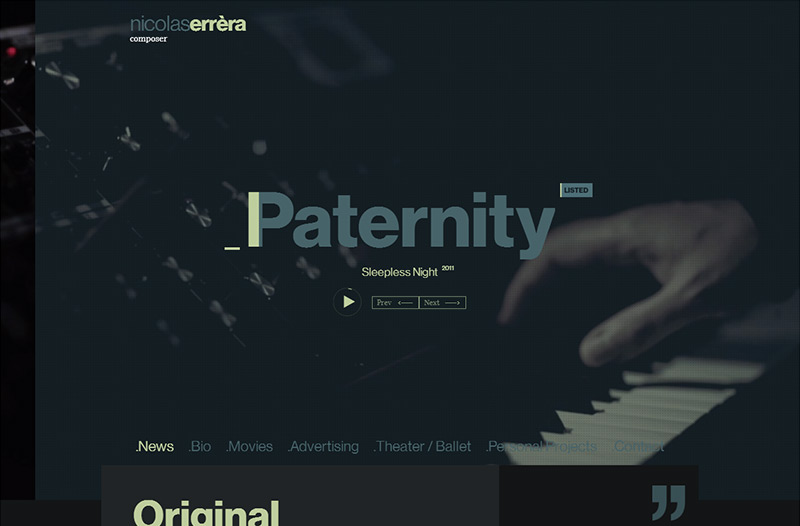Image resolution: width=800 pixels, height=526 pixels.
Task: Click the previous slide strip on the left edge
Action: [x=17, y=249]
